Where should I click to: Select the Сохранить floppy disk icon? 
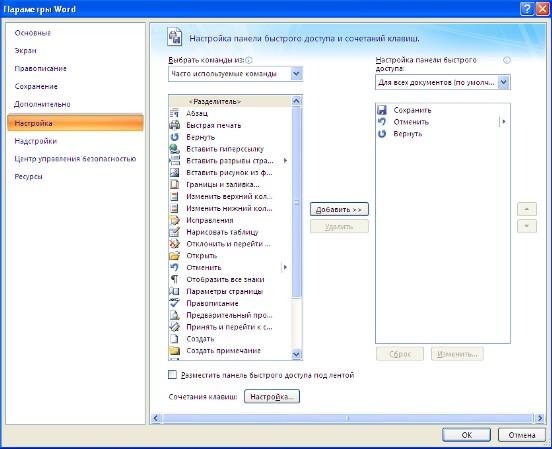coord(382,110)
